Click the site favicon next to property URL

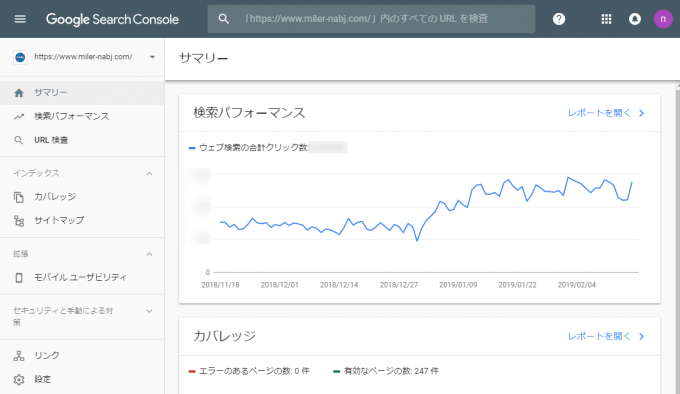pos(20,57)
